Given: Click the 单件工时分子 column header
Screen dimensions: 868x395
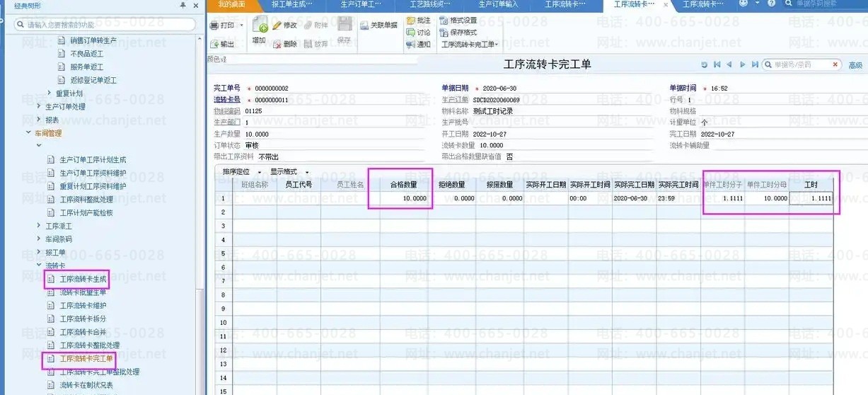Looking at the screenshot, I should 723,185.
